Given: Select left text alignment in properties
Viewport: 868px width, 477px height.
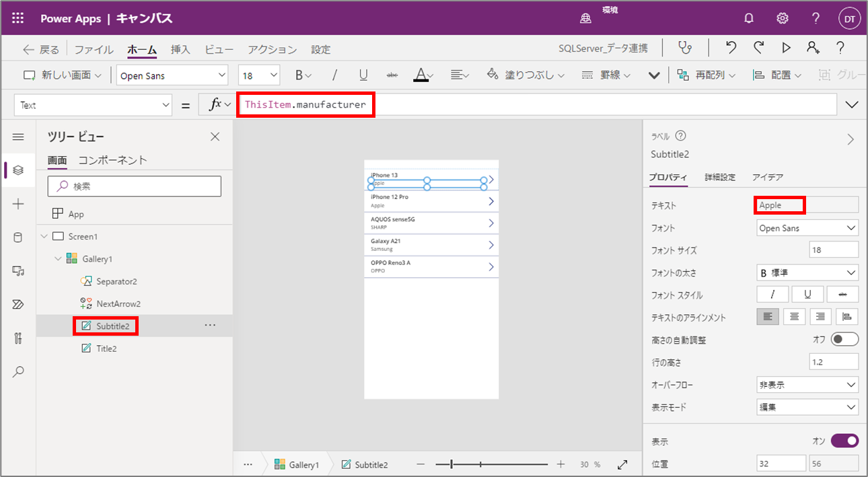Looking at the screenshot, I should 769,317.
